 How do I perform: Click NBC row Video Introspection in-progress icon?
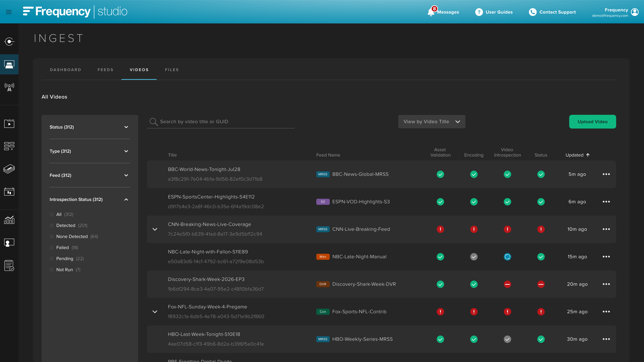pos(507,257)
